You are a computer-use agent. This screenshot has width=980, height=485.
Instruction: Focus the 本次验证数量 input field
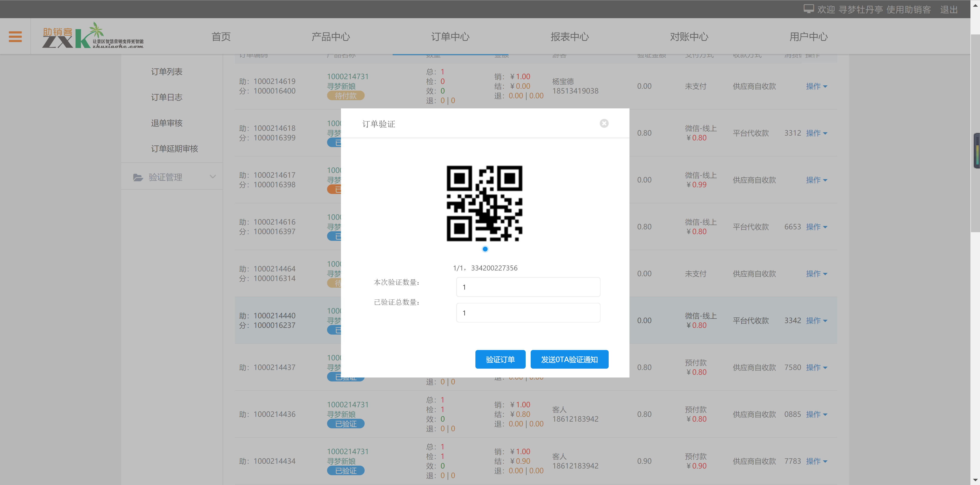coord(528,287)
